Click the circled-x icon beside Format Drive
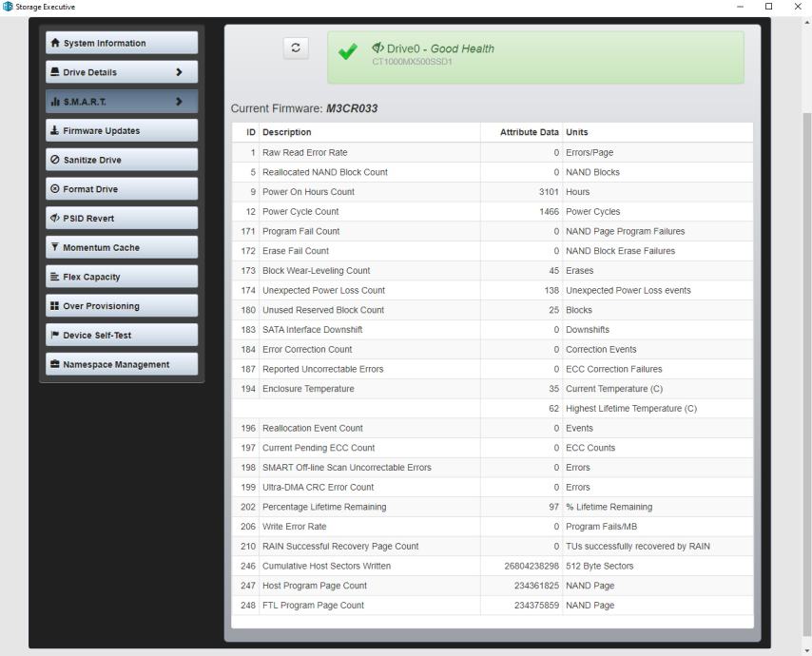Viewport: 812px width, 656px height. [x=54, y=189]
